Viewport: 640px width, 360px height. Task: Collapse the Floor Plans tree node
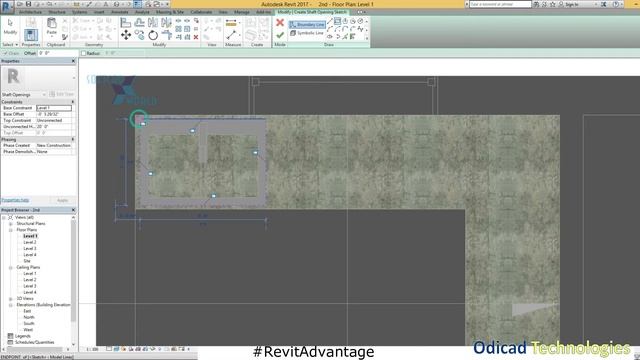point(11,230)
